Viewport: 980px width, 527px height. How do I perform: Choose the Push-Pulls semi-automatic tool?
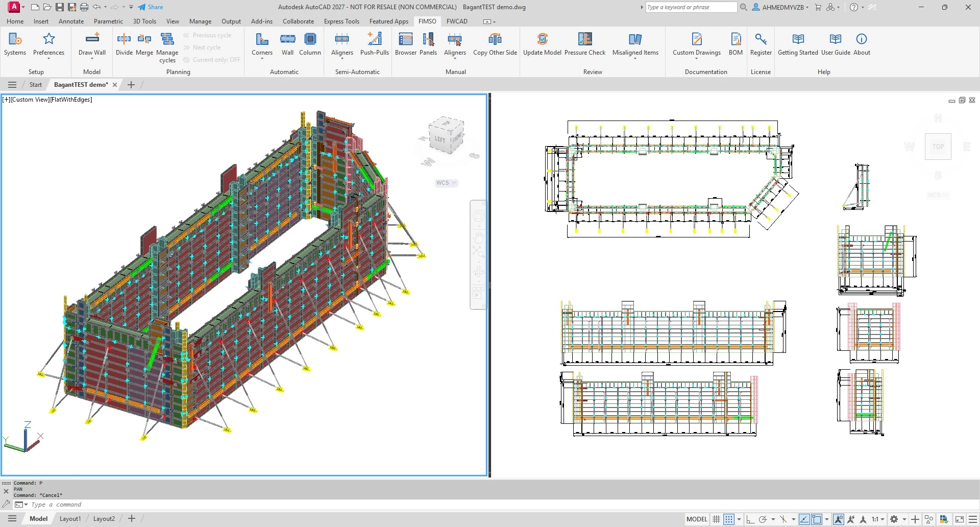click(375, 44)
